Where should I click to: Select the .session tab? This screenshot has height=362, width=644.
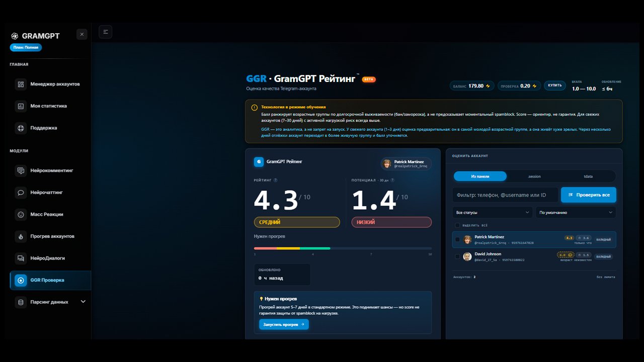(534, 176)
